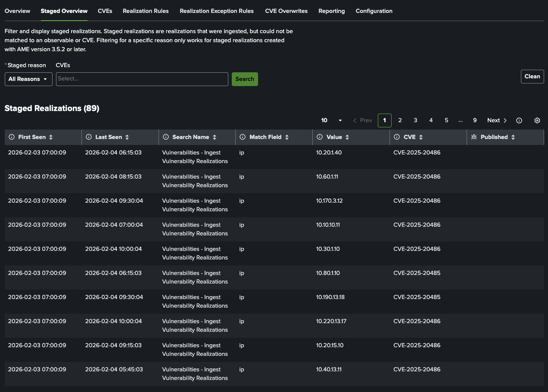Click the info icon beside Match Field
548x392 pixels.
click(x=243, y=137)
